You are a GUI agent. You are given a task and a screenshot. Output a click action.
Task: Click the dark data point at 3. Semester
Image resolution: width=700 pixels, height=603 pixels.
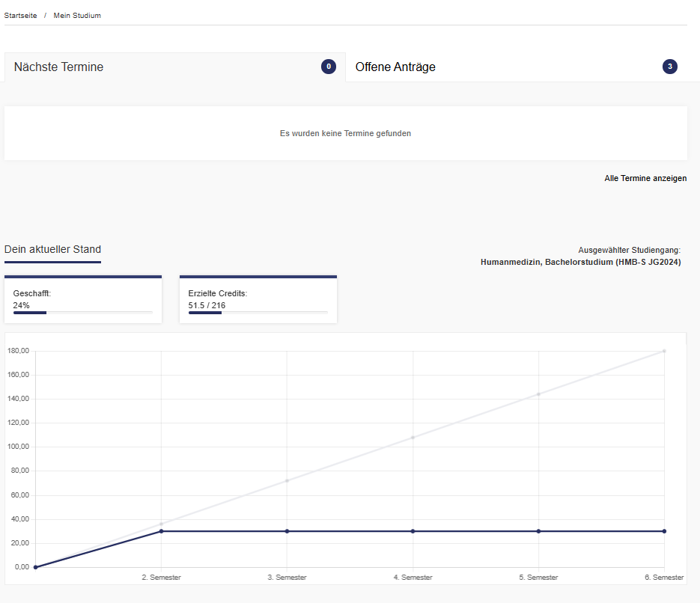[x=287, y=531]
